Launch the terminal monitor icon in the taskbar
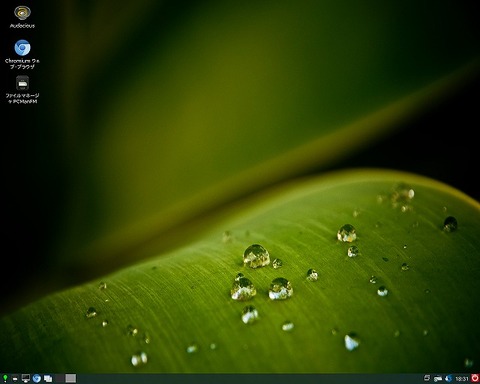Image resolution: width=480 pixels, height=384 pixels. pos(26,378)
